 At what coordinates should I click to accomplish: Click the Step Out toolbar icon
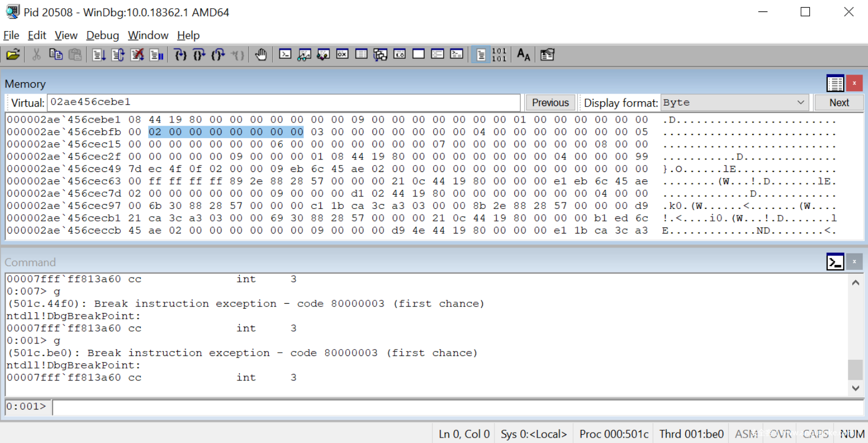218,54
